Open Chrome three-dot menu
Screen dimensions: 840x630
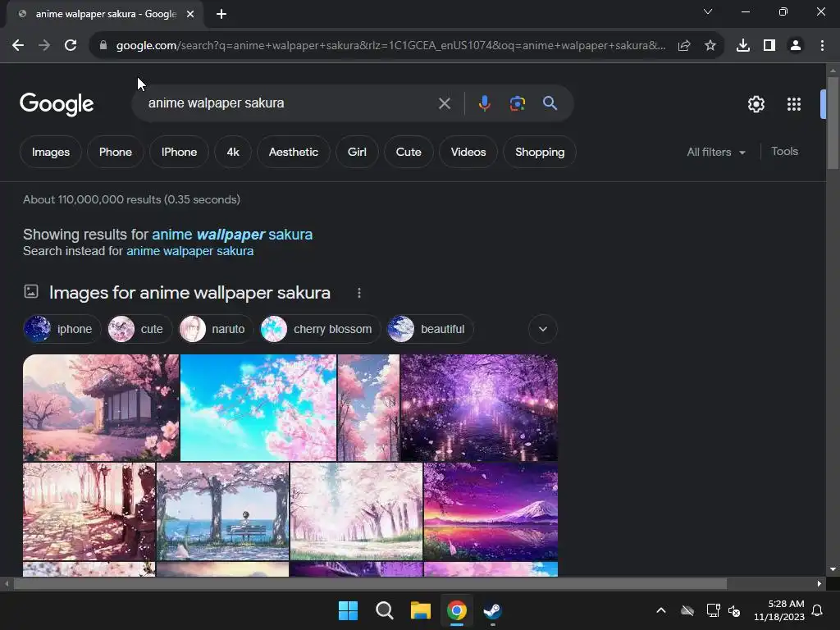(x=822, y=46)
